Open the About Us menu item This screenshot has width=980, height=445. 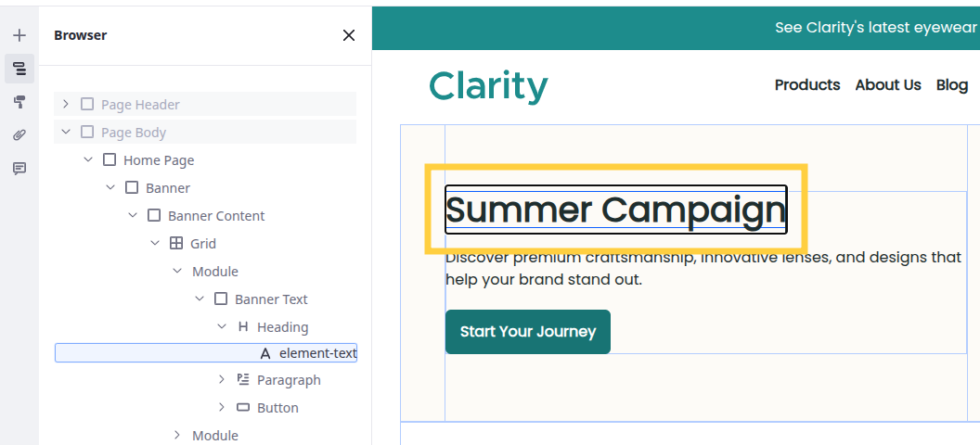[x=888, y=85]
